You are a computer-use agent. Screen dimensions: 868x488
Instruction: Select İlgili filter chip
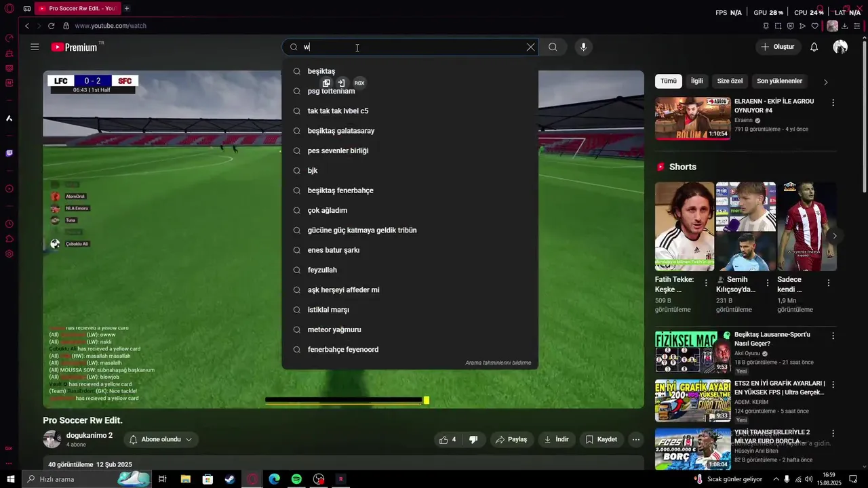coord(697,81)
